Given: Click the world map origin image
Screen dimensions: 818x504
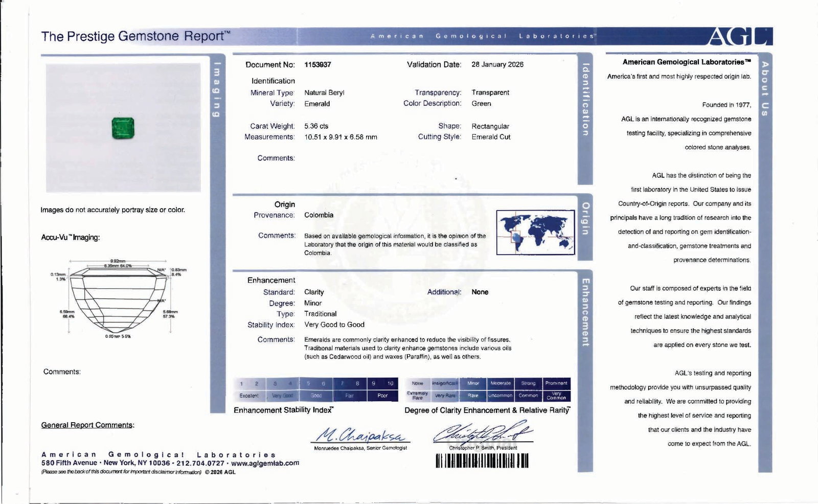Looking at the screenshot, I should 535,232.
